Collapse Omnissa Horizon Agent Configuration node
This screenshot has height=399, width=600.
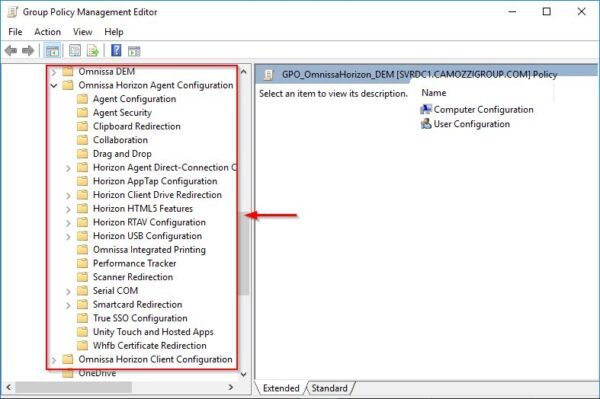click(x=54, y=85)
